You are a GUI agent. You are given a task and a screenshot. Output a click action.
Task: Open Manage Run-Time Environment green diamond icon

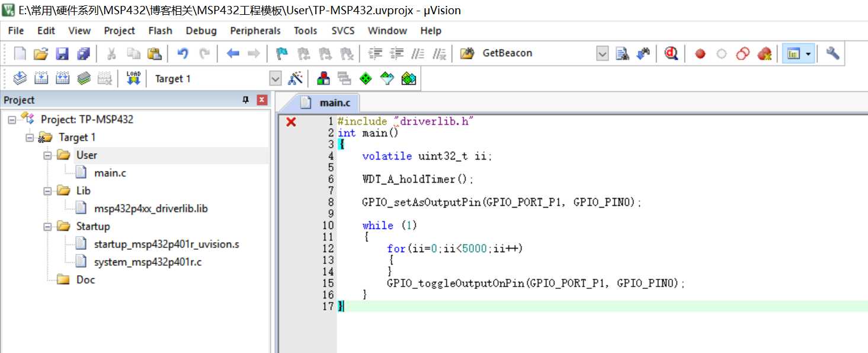point(366,78)
